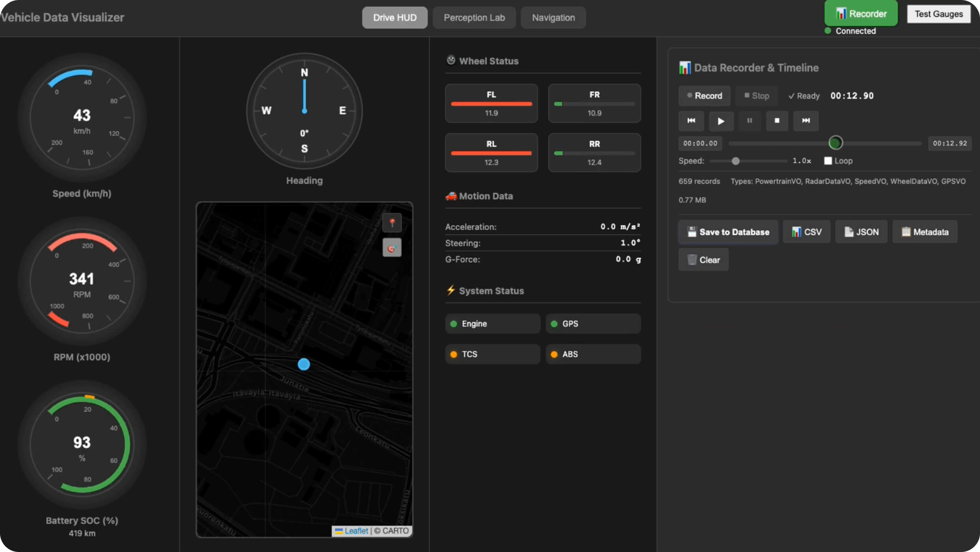Click the Data Recorder chart icon
Image resolution: width=980 pixels, height=552 pixels.
(x=685, y=68)
